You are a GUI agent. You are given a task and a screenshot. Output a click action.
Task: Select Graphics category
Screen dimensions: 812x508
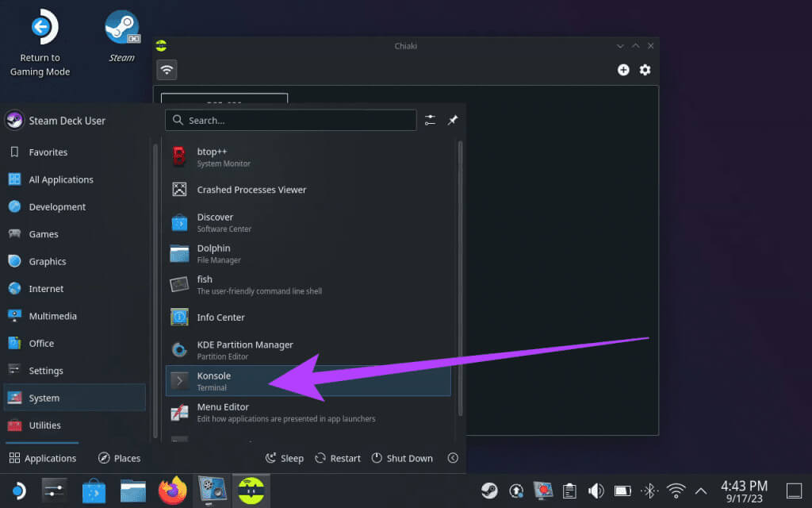click(x=75, y=262)
